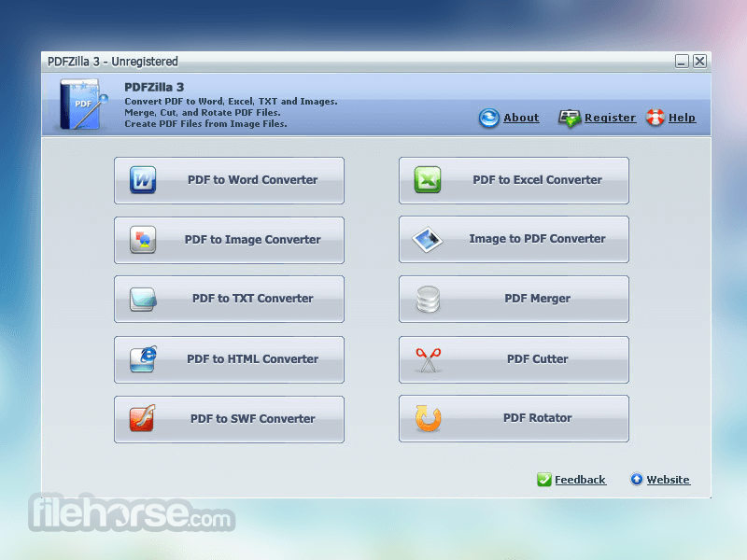This screenshot has width=747, height=560.
Task: Launch the PDF to SWF Converter
Action: click(x=229, y=419)
